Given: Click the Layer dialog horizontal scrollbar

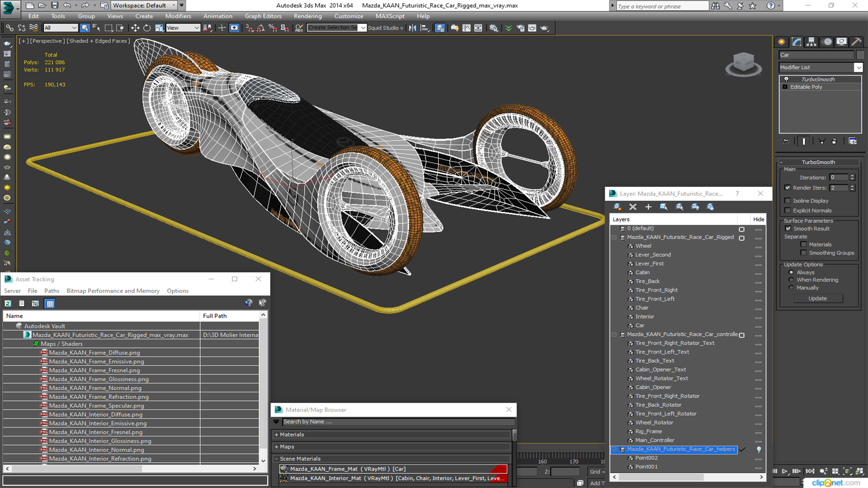Looking at the screenshot, I should (660, 477).
